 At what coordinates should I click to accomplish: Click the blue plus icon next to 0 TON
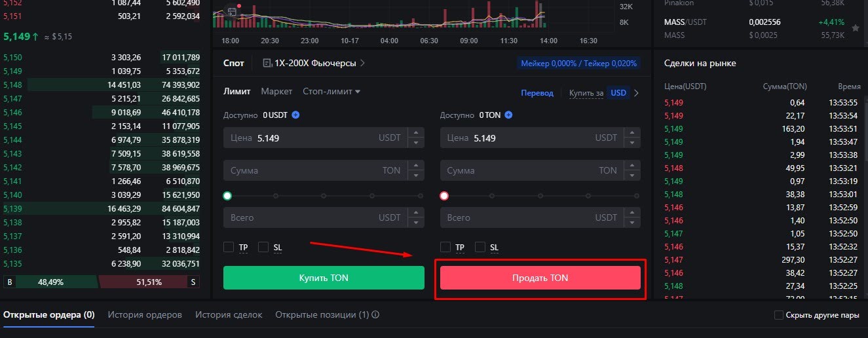point(508,115)
